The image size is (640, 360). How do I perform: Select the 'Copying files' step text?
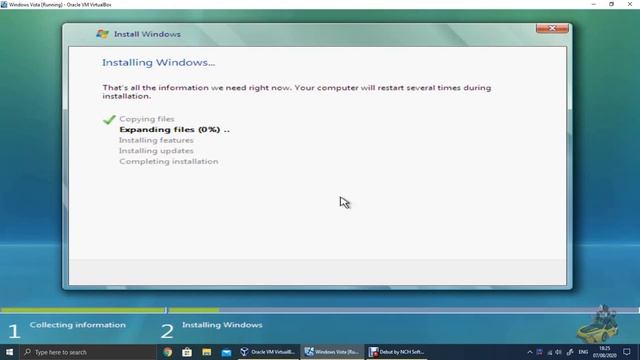(147, 119)
